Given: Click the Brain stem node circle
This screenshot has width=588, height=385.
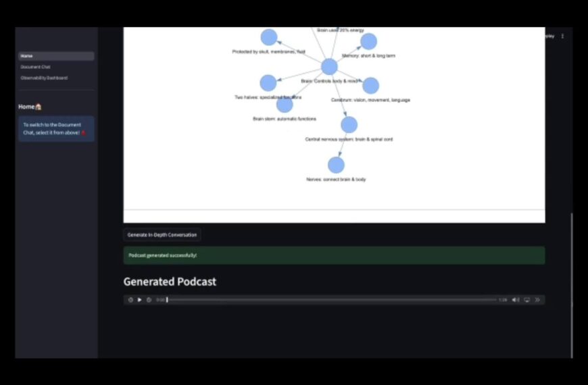Looking at the screenshot, I should pyautogui.click(x=285, y=105).
